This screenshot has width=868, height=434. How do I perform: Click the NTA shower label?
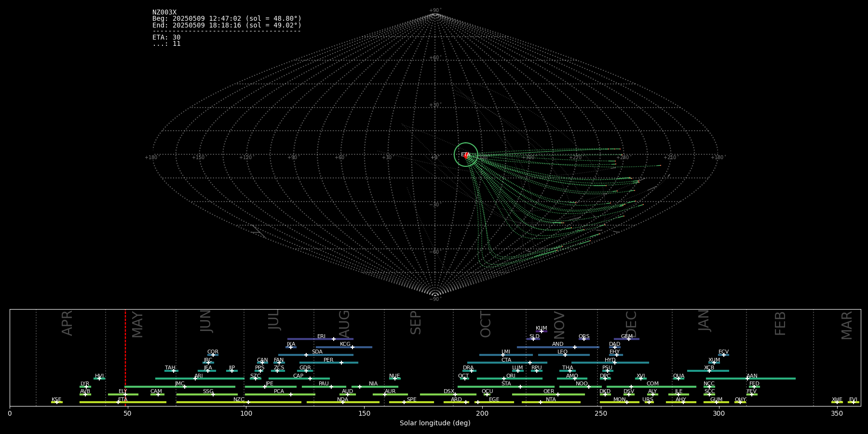coord(551,399)
